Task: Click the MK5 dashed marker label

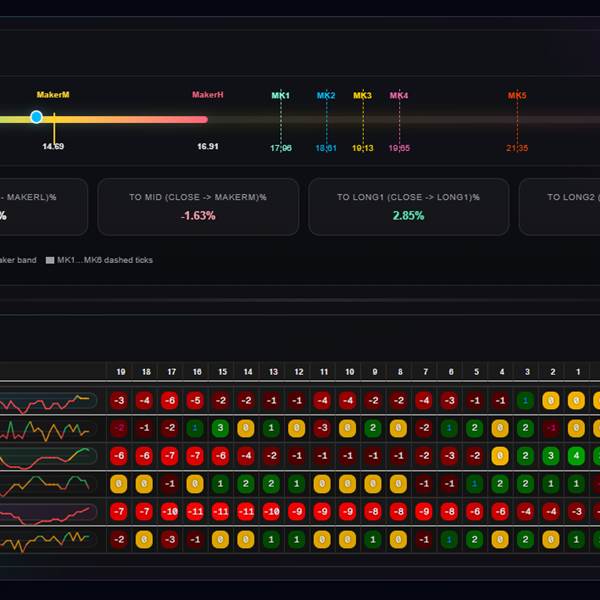Action: 517,95
